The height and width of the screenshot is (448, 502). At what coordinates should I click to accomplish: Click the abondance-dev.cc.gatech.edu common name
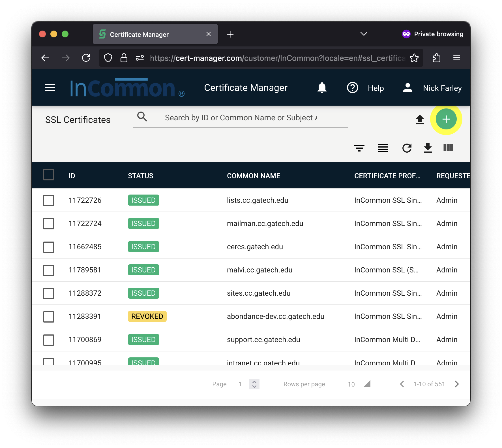[275, 317]
